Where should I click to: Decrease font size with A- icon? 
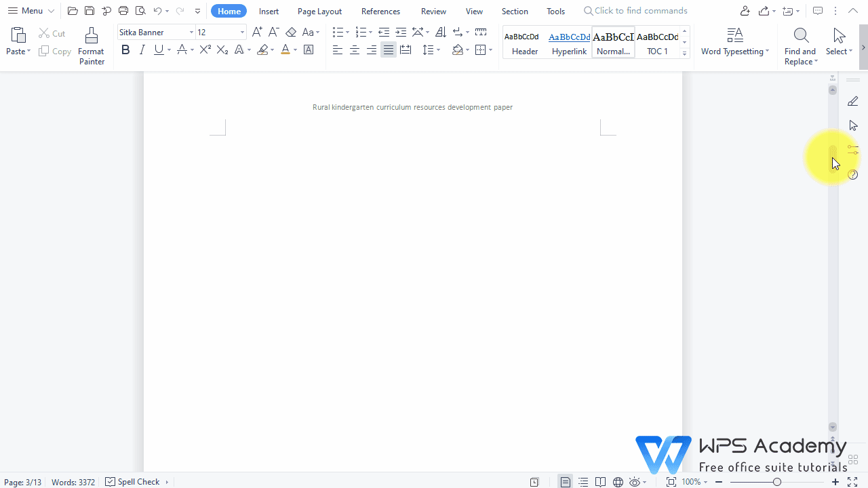pyautogui.click(x=273, y=32)
